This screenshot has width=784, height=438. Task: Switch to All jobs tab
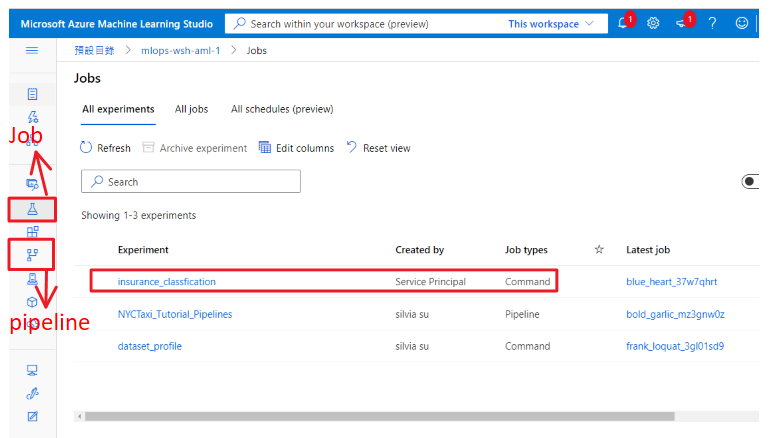pos(192,109)
